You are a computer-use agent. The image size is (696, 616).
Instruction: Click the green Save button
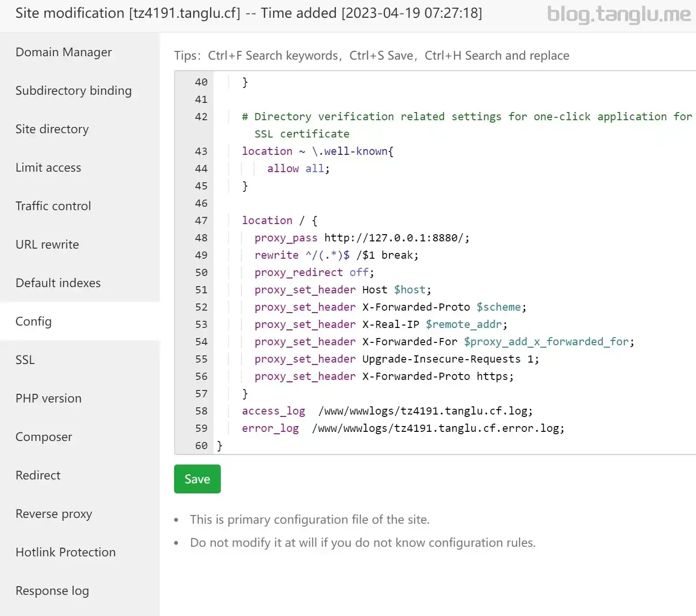197,479
